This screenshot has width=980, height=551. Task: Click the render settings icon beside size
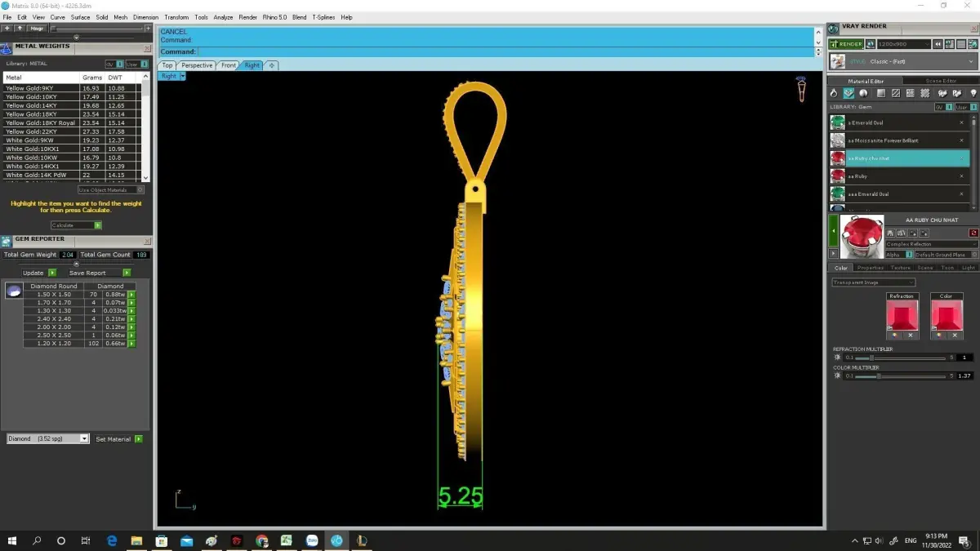pos(871,44)
